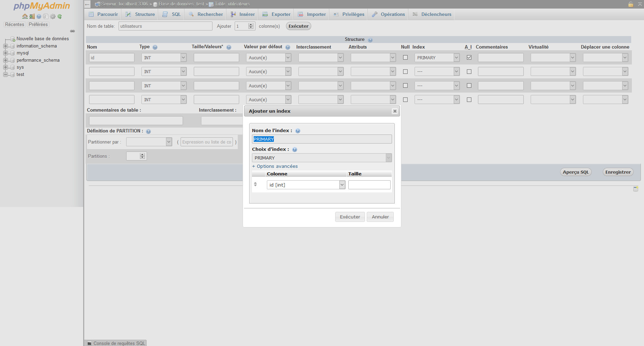Open navigation panel settings gear icon

tap(53, 16)
